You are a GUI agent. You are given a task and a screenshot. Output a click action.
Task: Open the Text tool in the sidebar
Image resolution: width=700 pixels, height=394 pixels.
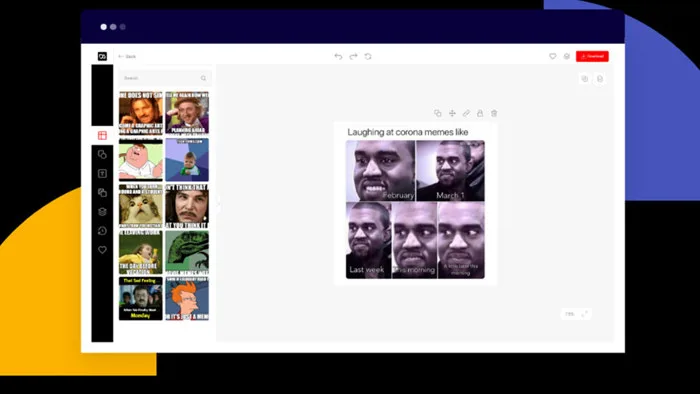coord(102,174)
